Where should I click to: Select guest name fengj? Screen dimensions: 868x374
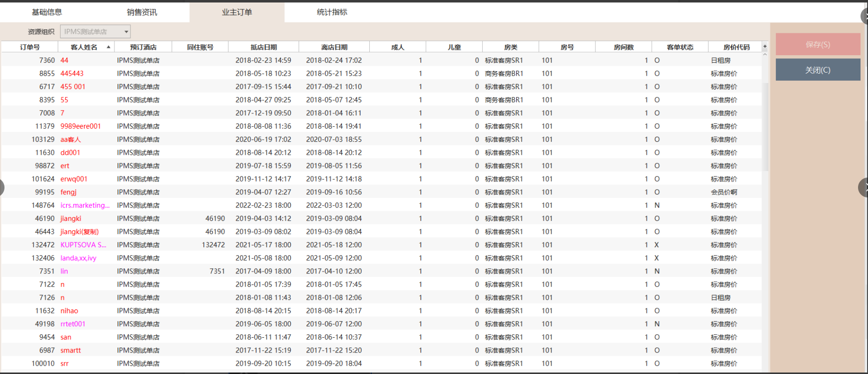click(69, 192)
